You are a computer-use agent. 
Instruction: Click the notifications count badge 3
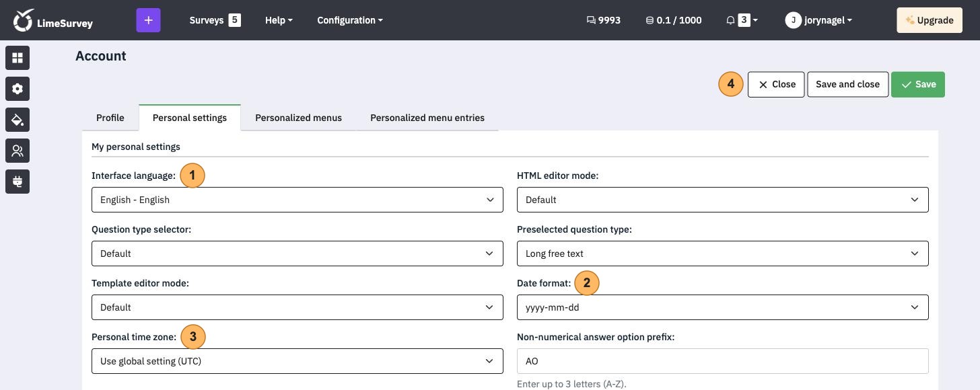pyautogui.click(x=744, y=20)
